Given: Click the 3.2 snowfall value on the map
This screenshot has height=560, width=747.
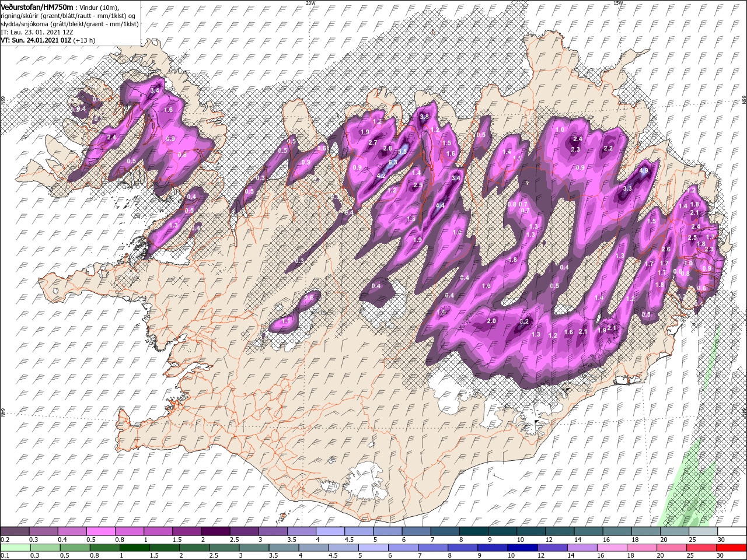Looking at the screenshot, I should (x=524, y=321).
